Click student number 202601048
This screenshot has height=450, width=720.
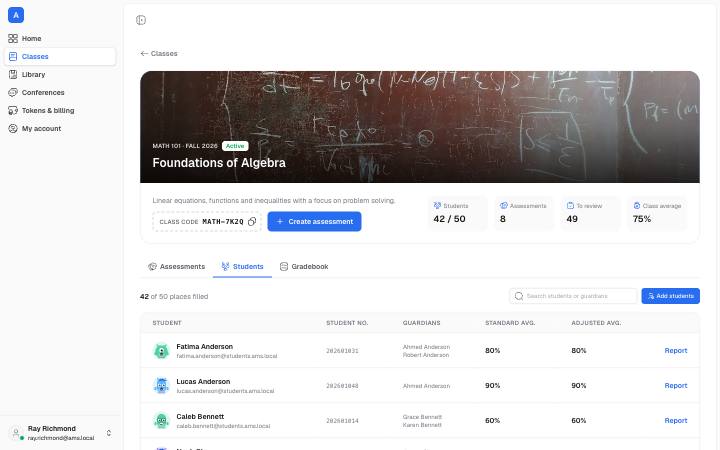(x=342, y=386)
